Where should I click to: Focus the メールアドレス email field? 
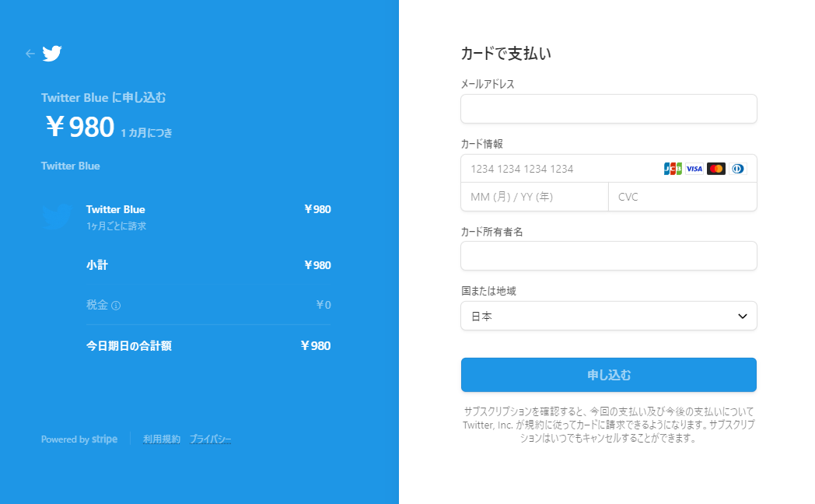tap(608, 109)
